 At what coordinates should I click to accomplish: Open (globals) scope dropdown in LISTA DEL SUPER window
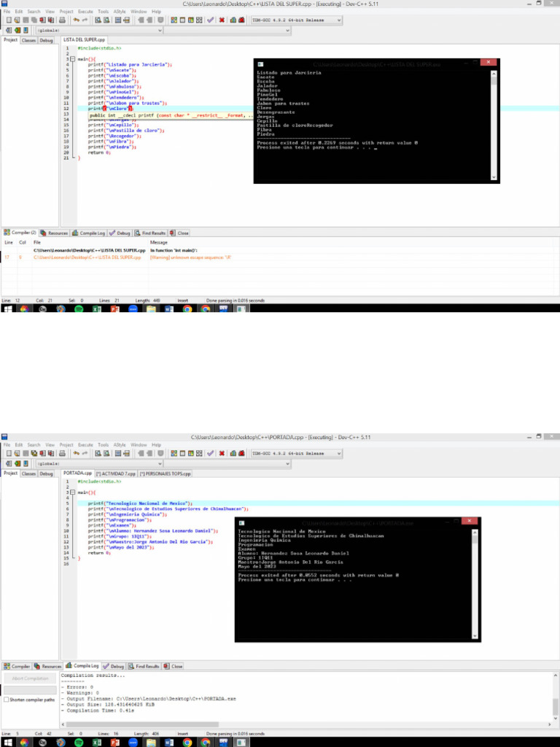click(x=160, y=30)
